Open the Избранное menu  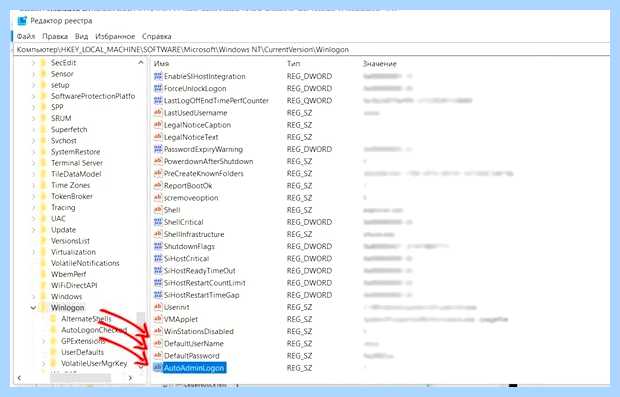click(115, 36)
